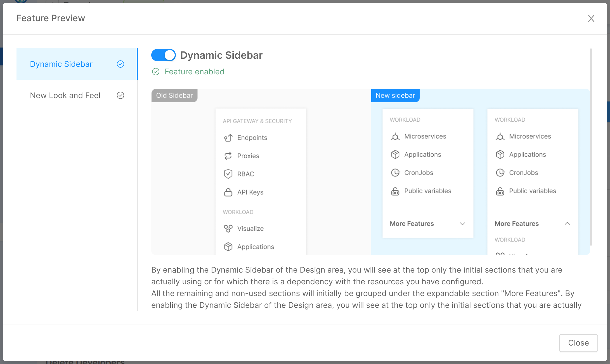Switch to the New Look and Feel section

point(65,95)
